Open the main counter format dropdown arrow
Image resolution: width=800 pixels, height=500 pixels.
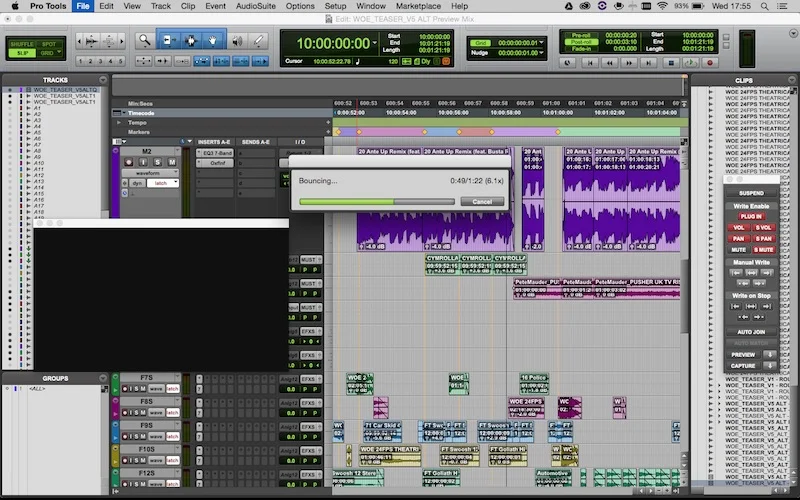coord(376,43)
